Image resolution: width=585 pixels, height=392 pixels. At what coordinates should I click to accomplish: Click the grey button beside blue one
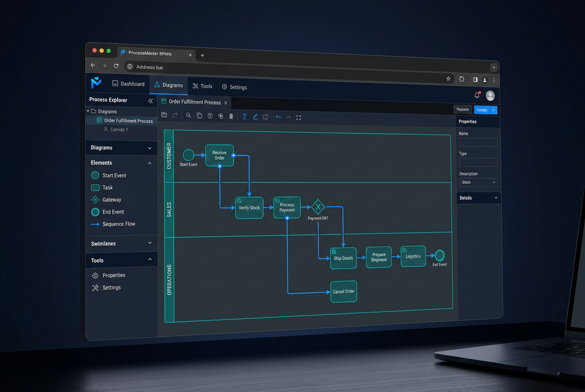[463, 109]
